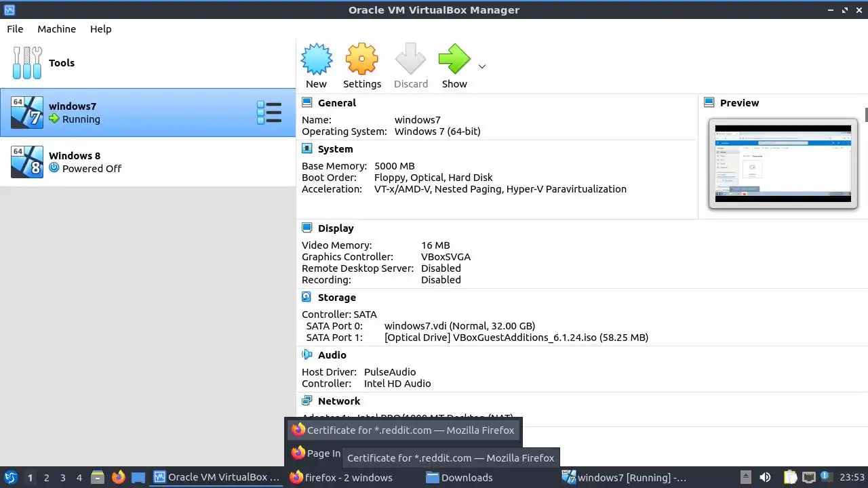Image resolution: width=868 pixels, height=488 pixels.
Task: Click the General section header
Action: pyautogui.click(x=336, y=103)
